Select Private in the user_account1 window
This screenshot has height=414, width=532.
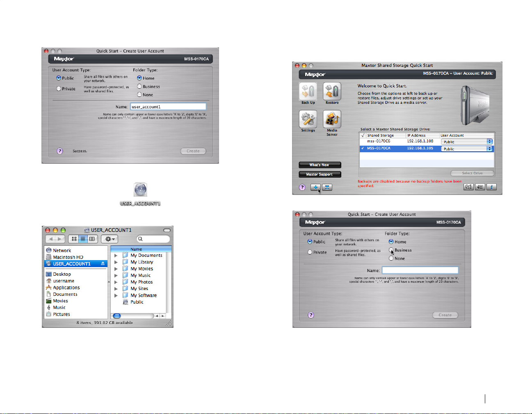tap(59, 89)
